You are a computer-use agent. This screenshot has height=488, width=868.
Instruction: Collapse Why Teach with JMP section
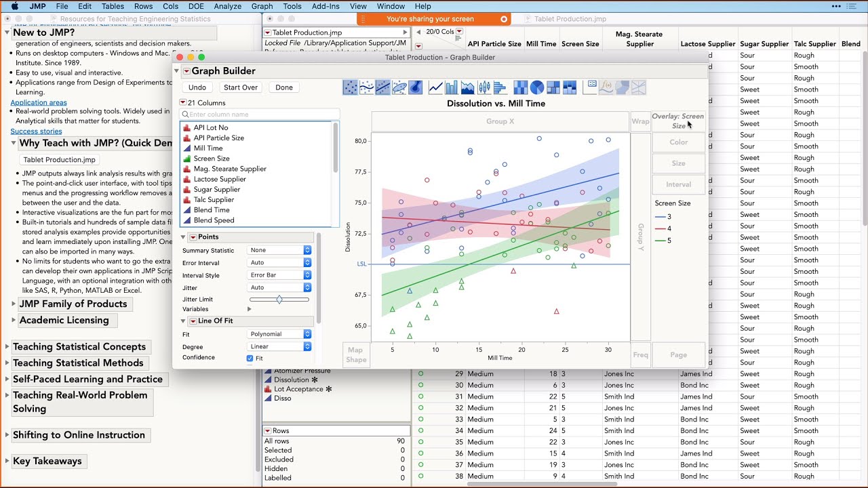tap(14, 143)
